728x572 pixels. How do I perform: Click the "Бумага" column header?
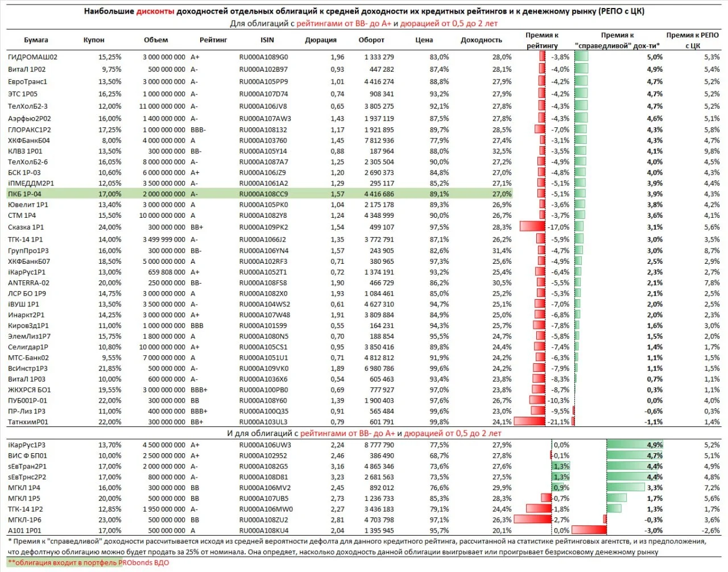pos(36,40)
